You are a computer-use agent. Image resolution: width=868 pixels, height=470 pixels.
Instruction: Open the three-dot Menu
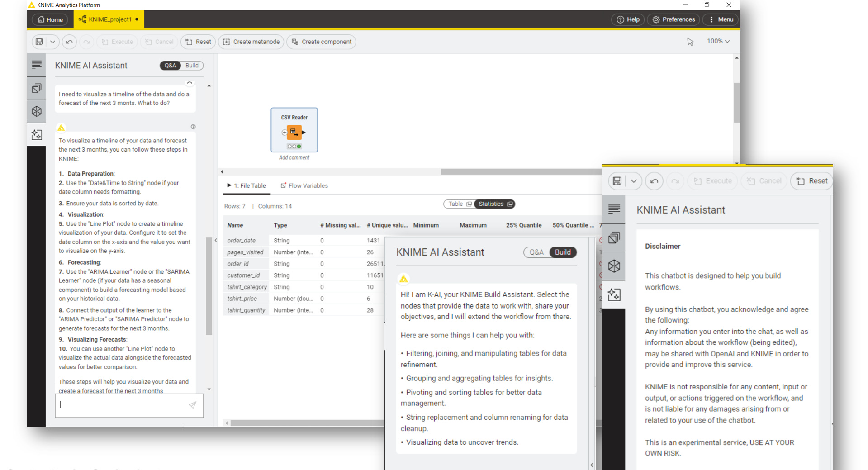(x=721, y=19)
